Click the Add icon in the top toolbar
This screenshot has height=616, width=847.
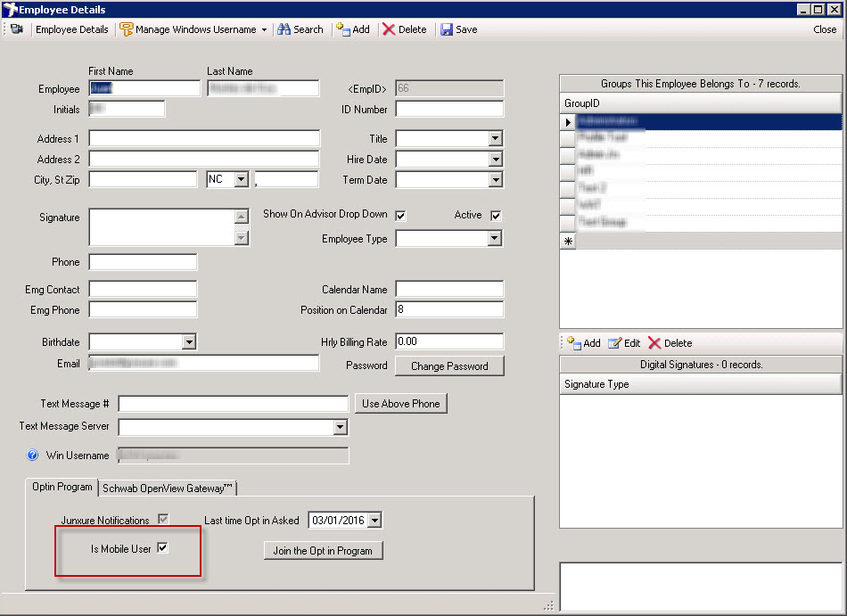coord(343,29)
